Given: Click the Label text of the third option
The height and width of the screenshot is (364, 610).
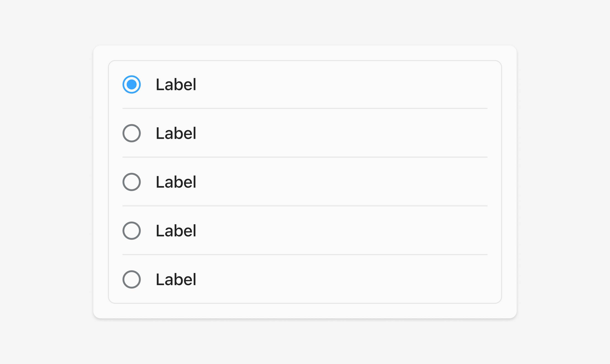Looking at the screenshot, I should click(176, 182).
